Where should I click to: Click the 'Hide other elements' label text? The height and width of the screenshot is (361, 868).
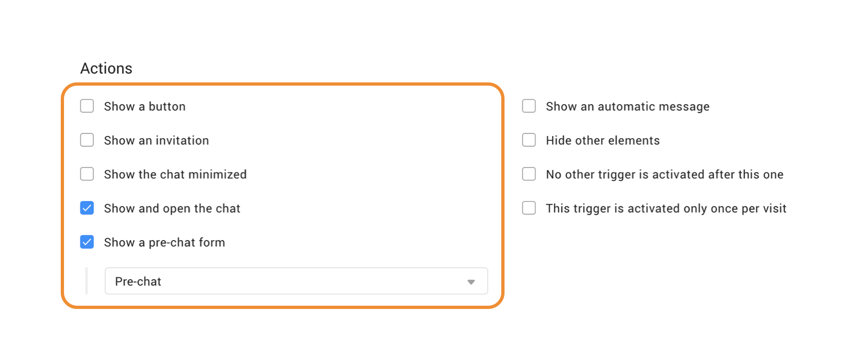tap(603, 141)
